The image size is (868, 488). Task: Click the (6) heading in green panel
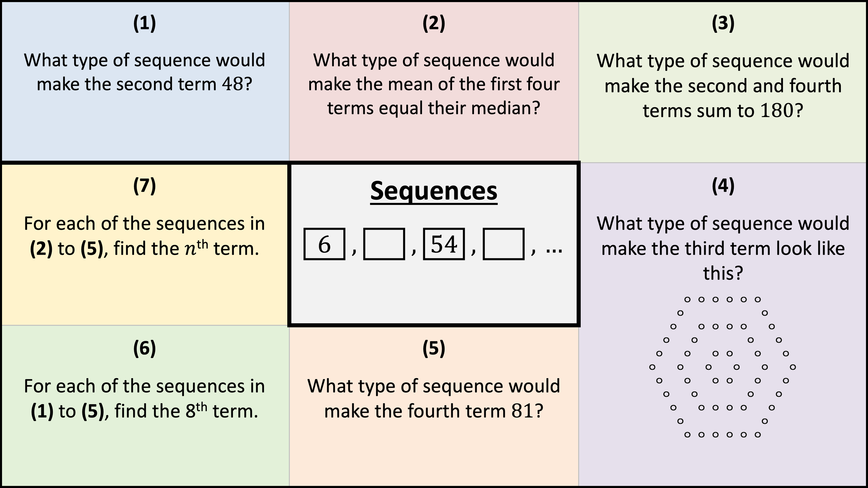tap(145, 349)
